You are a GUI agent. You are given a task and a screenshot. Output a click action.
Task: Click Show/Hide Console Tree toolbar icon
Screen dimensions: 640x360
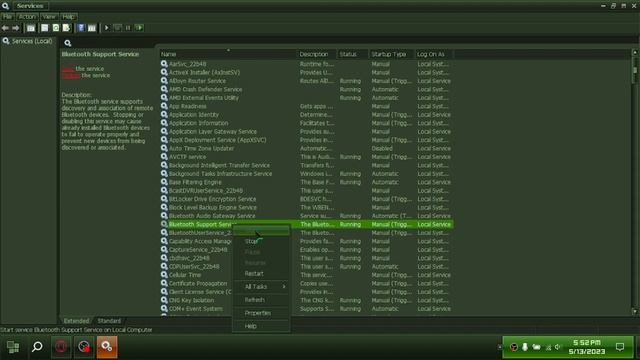pos(31,28)
